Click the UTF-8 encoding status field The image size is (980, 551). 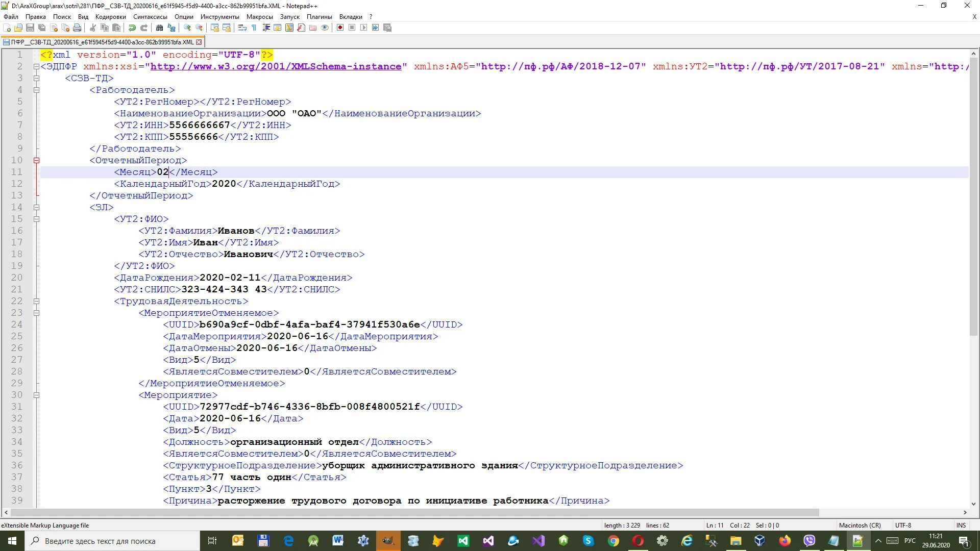(x=903, y=525)
